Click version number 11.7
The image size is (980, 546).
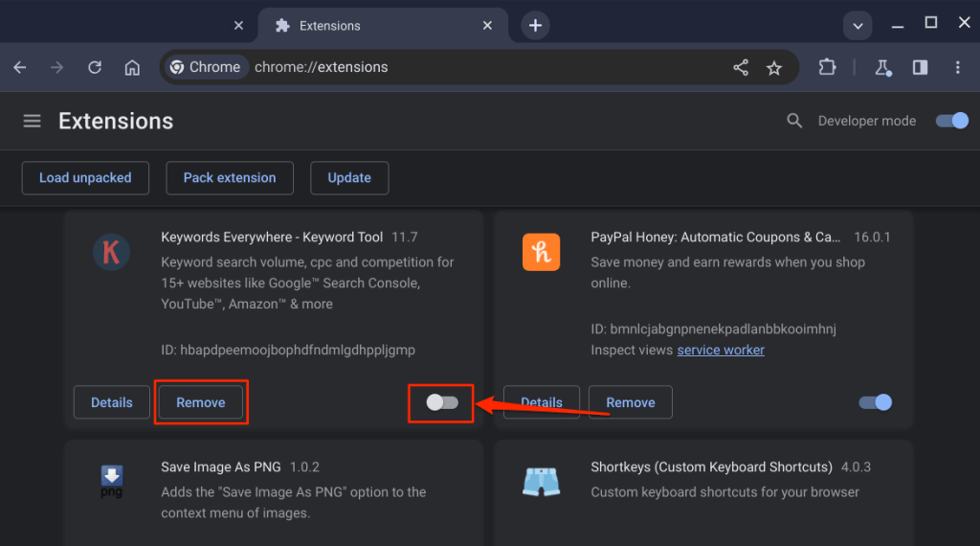pyautogui.click(x=405, y=237)
